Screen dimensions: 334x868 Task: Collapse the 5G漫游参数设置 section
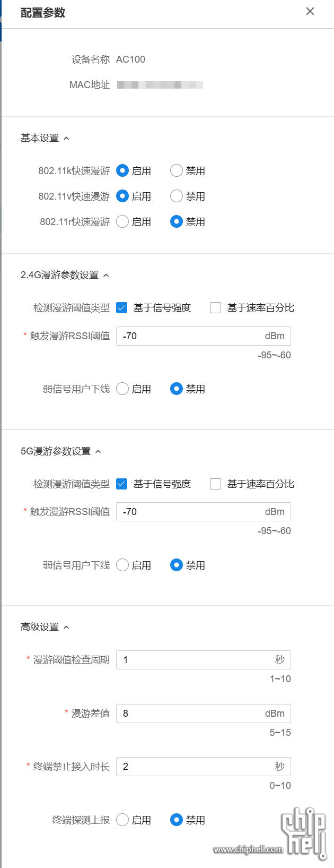pos(98,452)
